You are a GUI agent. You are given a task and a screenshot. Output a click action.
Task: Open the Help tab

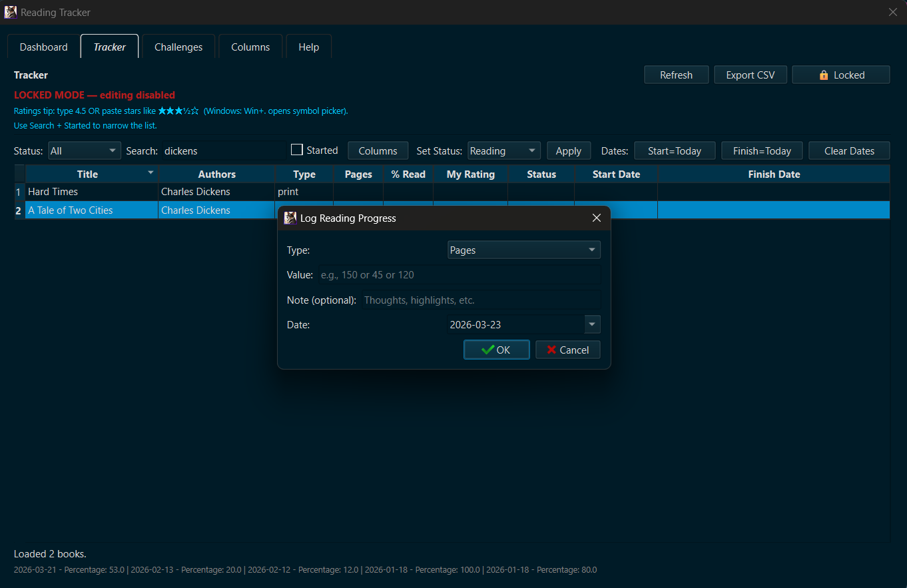(309, 47)
